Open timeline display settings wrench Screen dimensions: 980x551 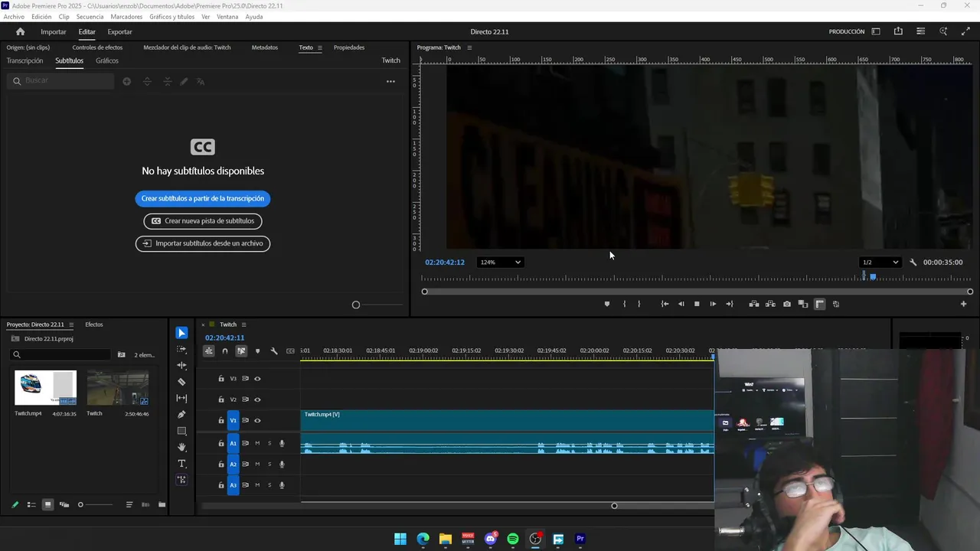click(x=273, y=351)
